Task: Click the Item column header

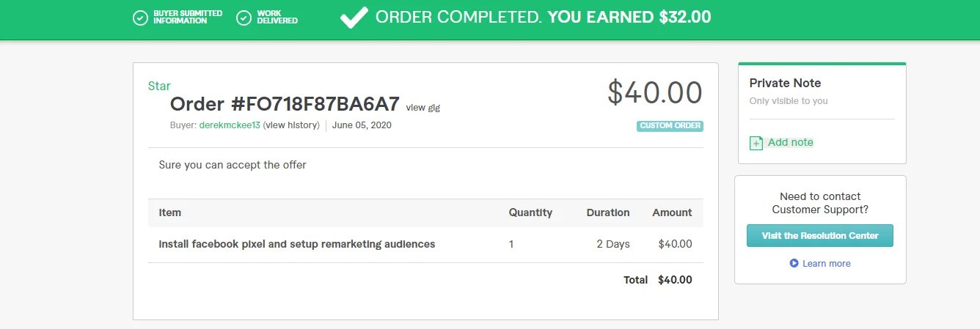Action: (169, 212)
